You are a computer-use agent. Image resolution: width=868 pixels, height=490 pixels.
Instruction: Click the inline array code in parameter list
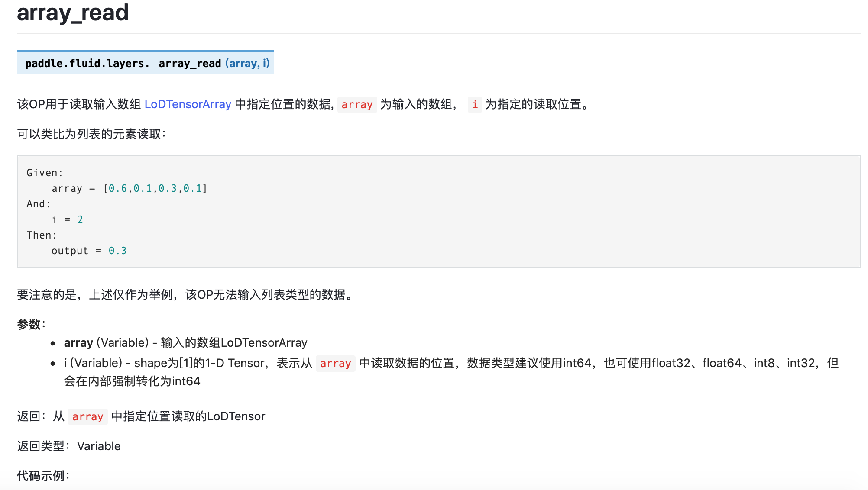tap(335, 364)
